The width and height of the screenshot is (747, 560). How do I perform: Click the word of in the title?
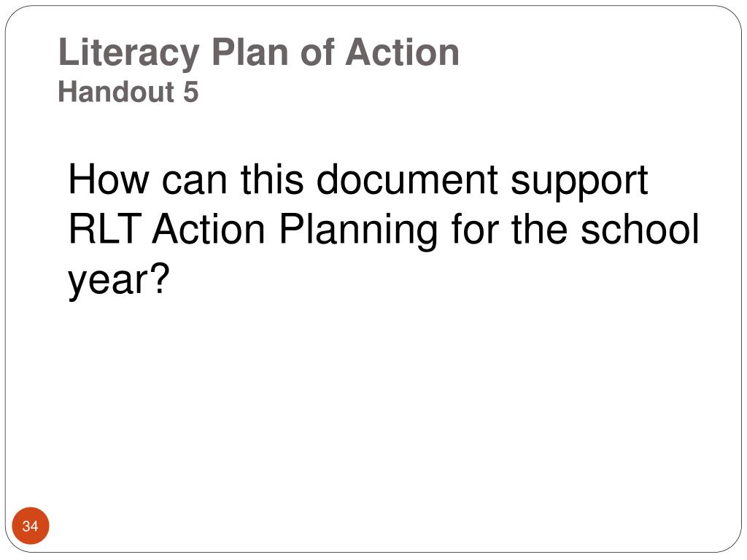pos(317,52)
